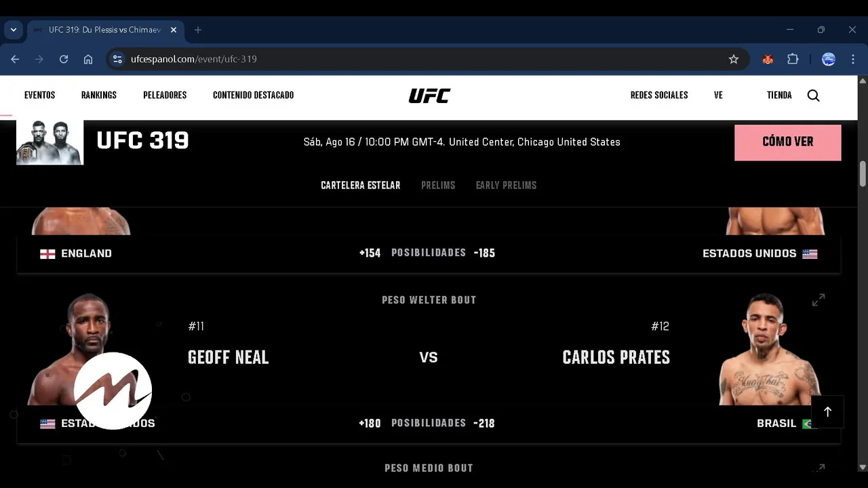
Task: Click the +154 odds value
Action: (370, 253)
